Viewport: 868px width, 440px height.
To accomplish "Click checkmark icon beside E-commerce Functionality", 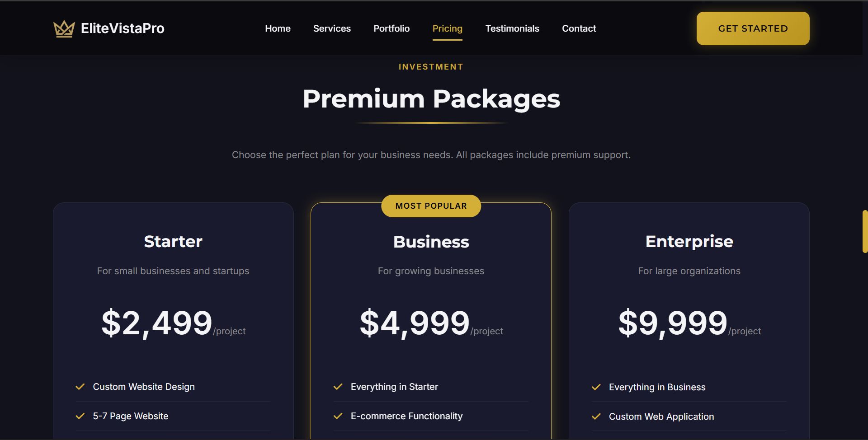I will pos(338,416).
